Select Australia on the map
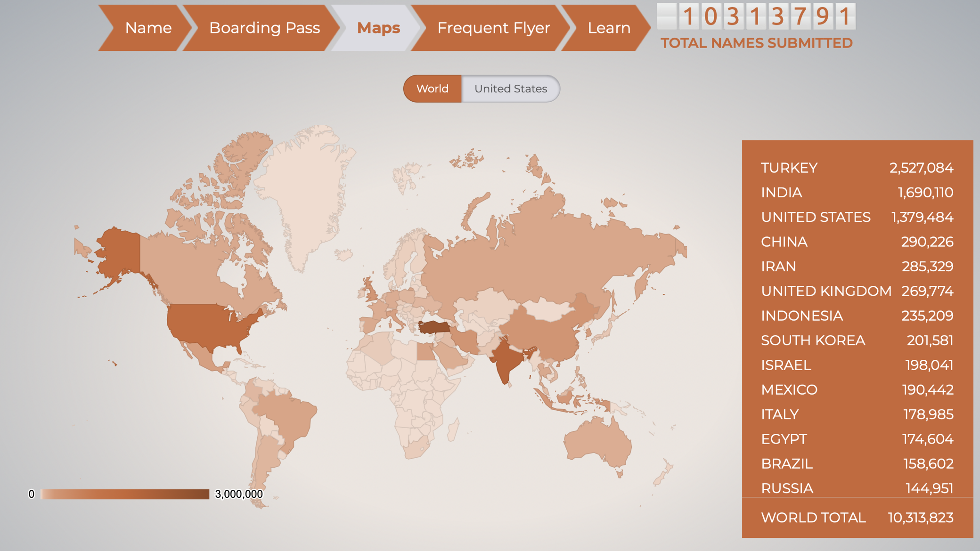This screenshot has height=551, width=980. click(x=598, y=440)
